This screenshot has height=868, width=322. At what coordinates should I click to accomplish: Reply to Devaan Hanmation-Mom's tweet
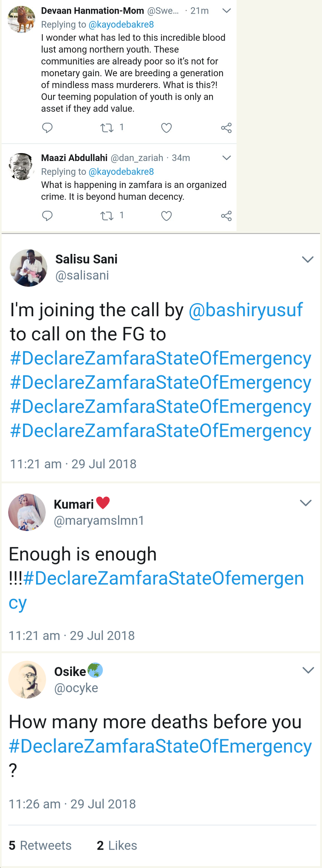tap(47, 128)
